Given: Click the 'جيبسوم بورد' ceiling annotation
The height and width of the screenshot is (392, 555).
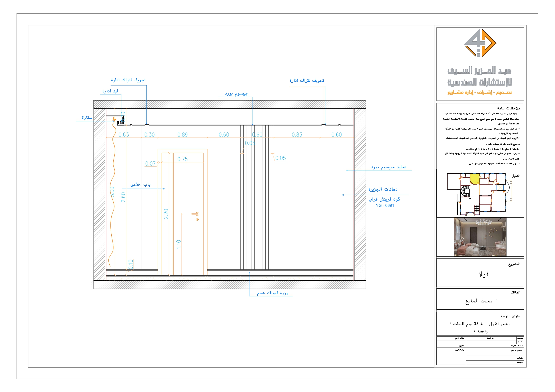Looking at the screenshot, I should [236, 94].
